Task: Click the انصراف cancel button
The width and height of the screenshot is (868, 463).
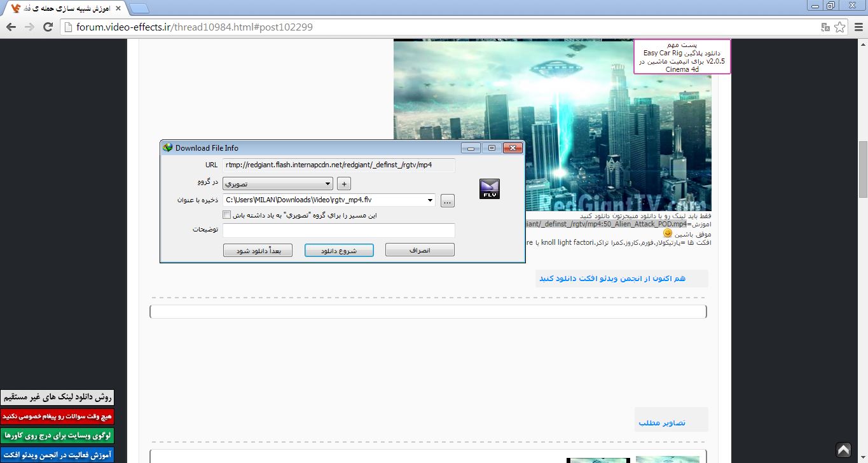Action: [420, 250]
